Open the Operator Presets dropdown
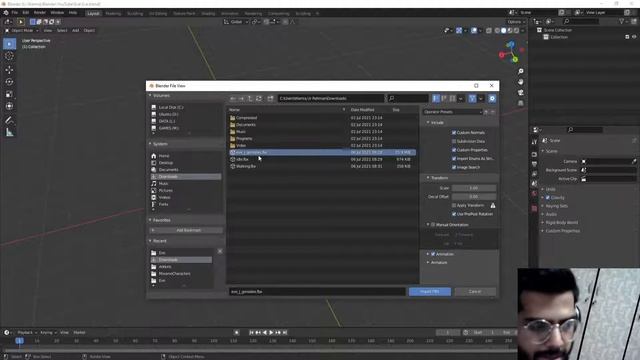The image size is (640, 360). 453,112
